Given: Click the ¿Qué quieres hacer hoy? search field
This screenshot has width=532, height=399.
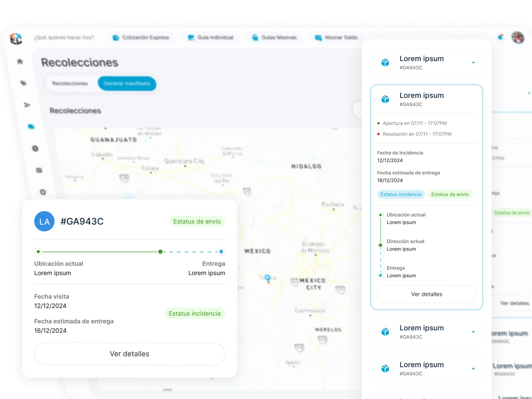Looking at the screenshot, I should tap(64, 37).
